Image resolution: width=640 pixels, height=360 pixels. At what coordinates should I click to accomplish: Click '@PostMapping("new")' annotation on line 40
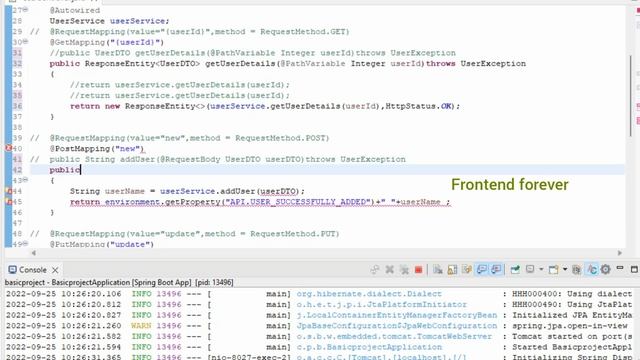click(97, 149)
